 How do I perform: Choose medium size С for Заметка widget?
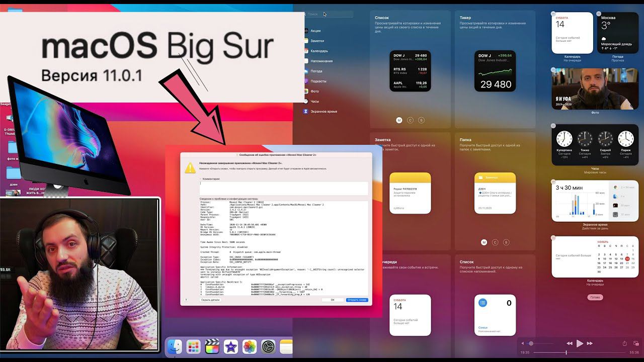495,242
